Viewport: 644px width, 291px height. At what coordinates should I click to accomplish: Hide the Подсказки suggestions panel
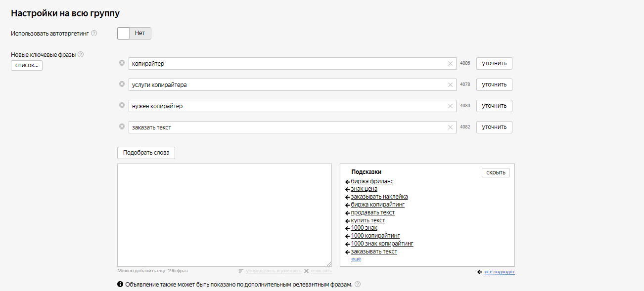(x=496, y=172)
